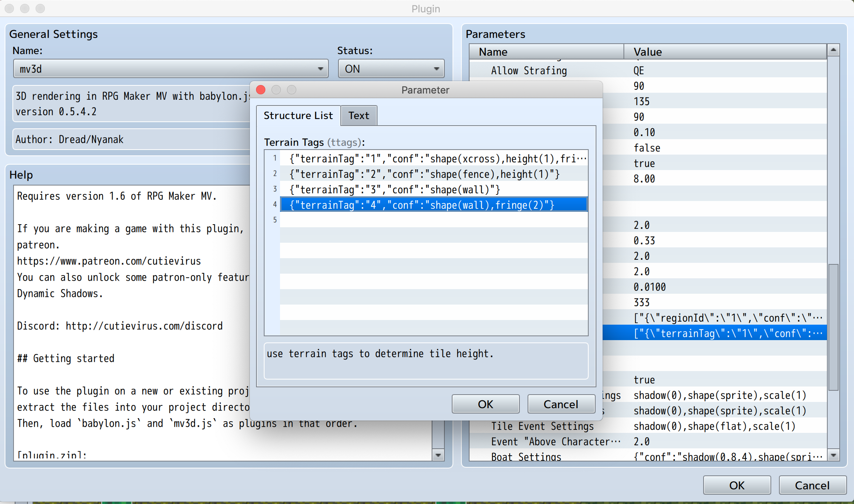Open the Status ON dropdown

click(391, 69)
